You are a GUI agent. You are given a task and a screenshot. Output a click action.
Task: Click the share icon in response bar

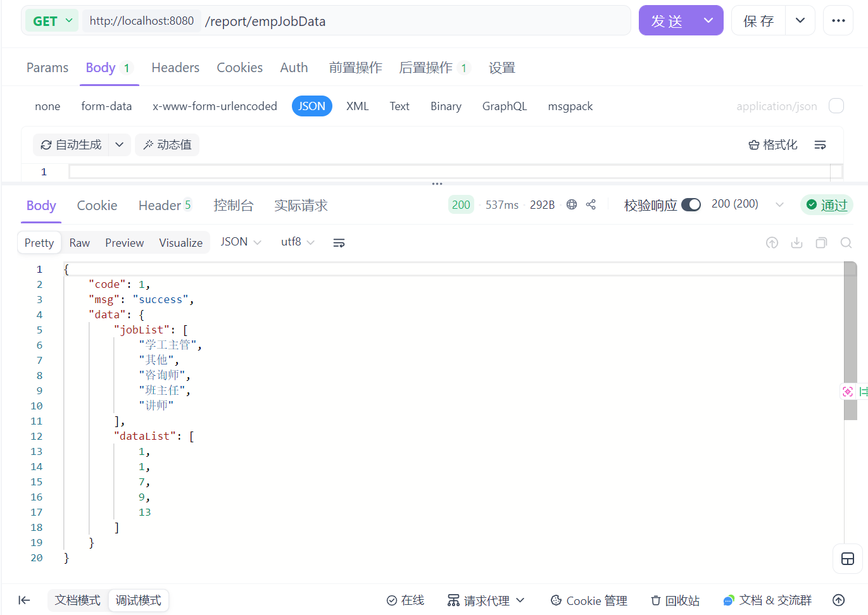pos(591,204)
